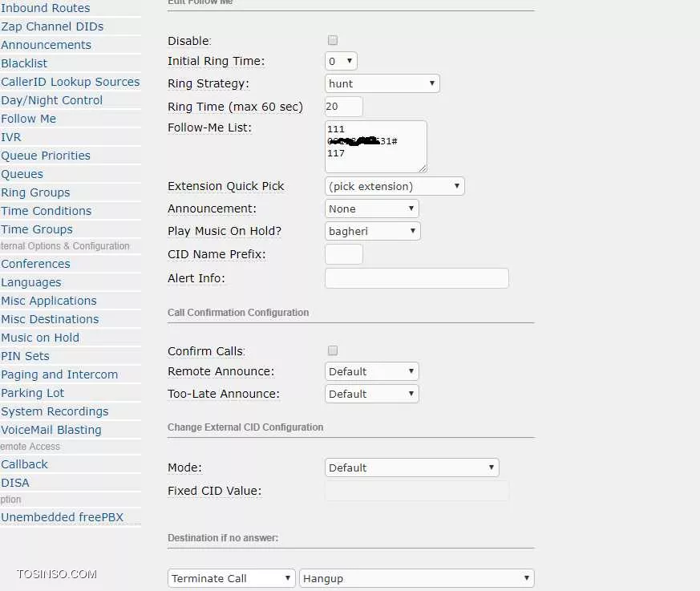Click the Ring Time input field
The image size is (700, 591).
pyautogui.click(x=344, y=107)
